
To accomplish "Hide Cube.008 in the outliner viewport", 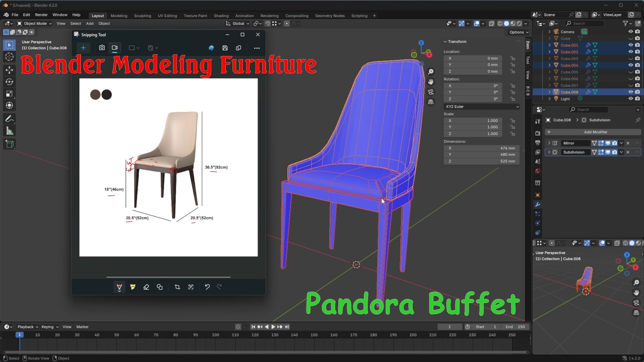I will coord(631,92).
